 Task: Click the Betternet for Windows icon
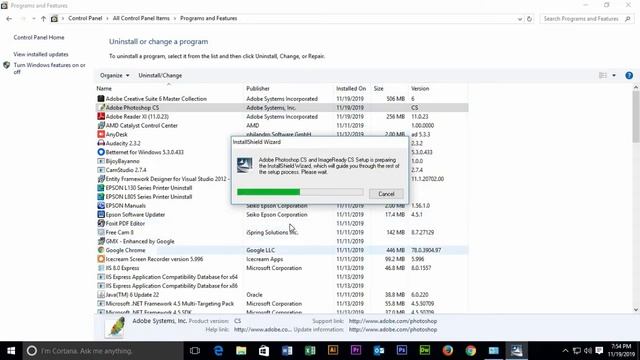point(101,152)
